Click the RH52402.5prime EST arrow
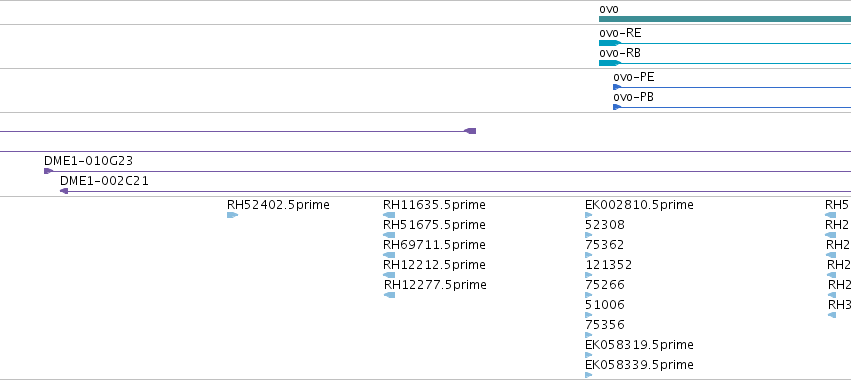This screenshot has height=380, width=851. 232,215
